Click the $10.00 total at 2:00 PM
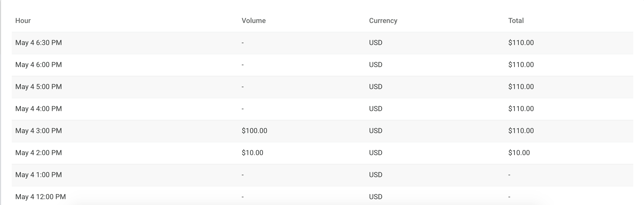The height and width of the screenshot is (205, 644). 519,153
